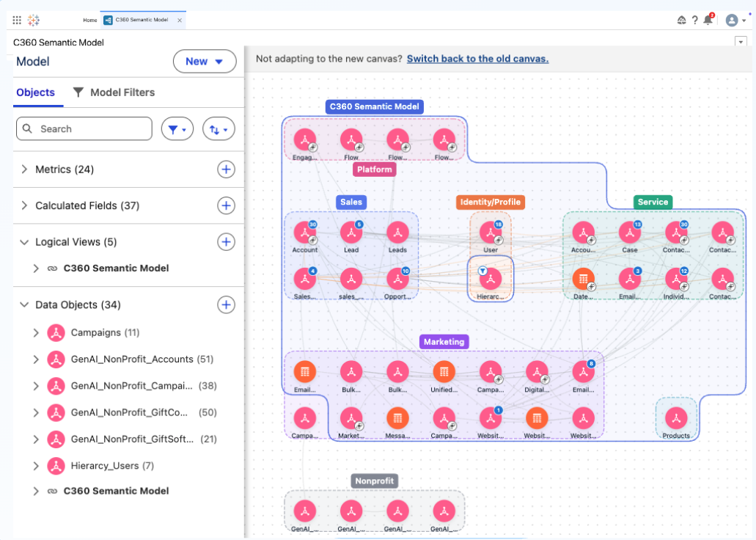756x540 pixels.
Task: Select the Identity/Profile group label
Action: click(x=491, y=202)
